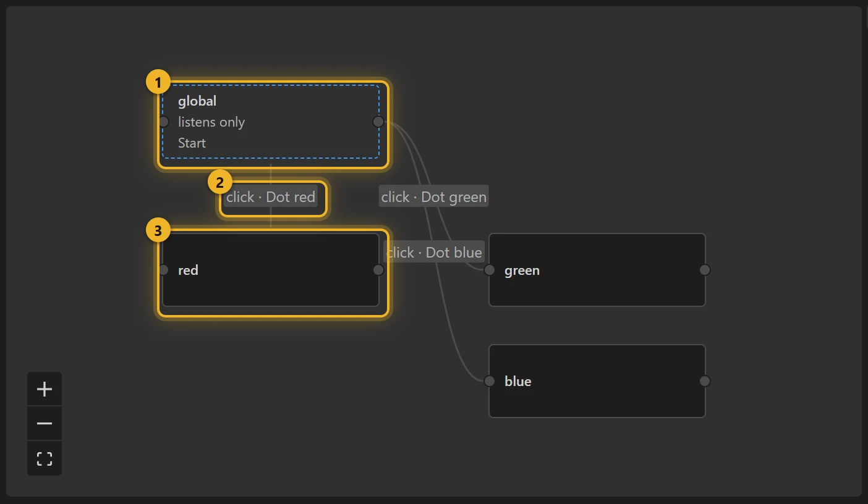The width and height of the screenshot is (868, 504).
Task: Click the "listens only" text in global
Action: [211, 122]
